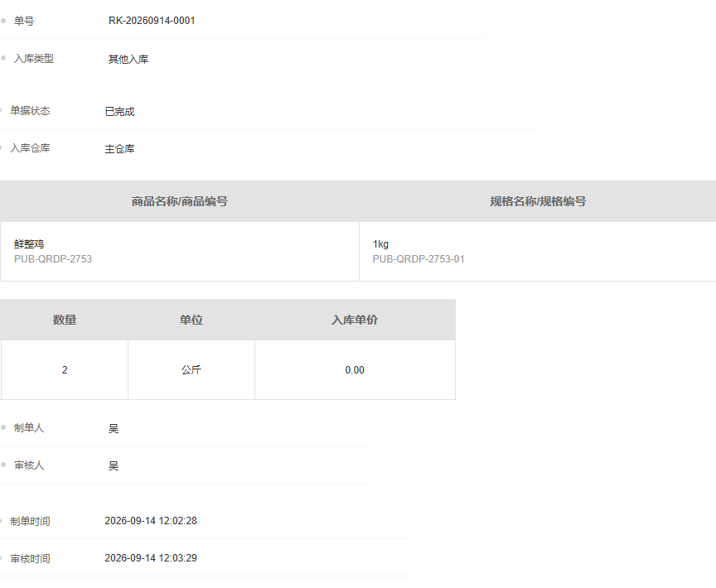Click the 审核时间 label
Screen dimensions: 716x588
(x=30, y=558)
